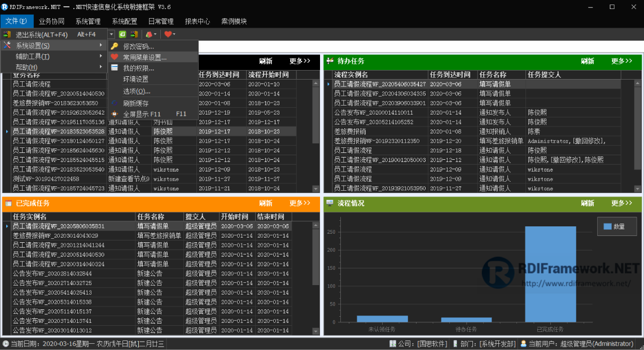The width and height of the screenshot is (644, 350).
Task: Sort by 结束时间 column in 已完成任务
Action: (273, 216)
